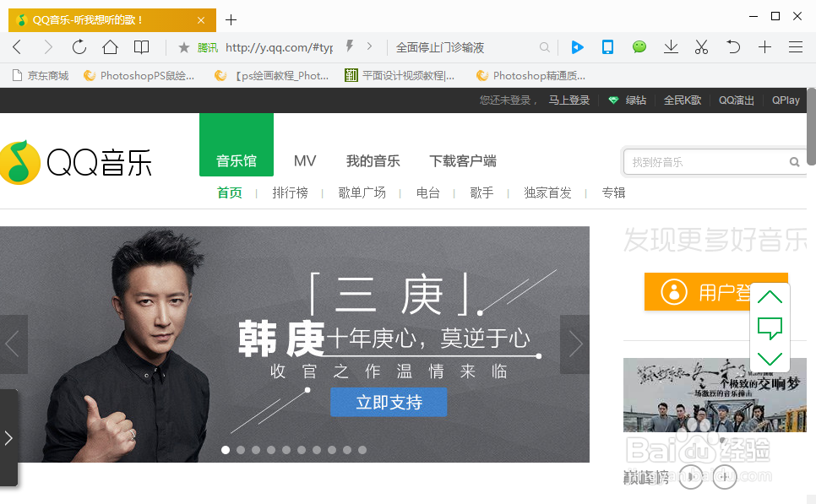Screen dimensions: 816x504
Task: Open the browser hamburger menu
Action: point(795,47)
